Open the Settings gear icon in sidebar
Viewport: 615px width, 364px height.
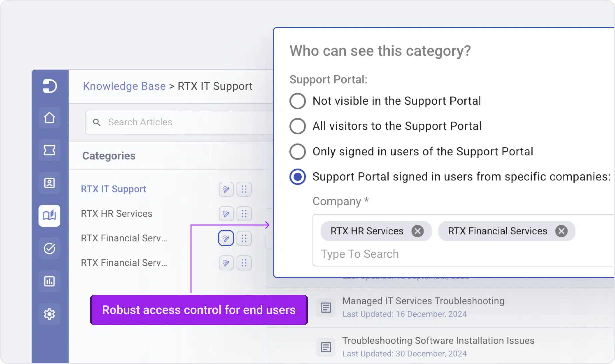pyautogui.click(x=49, y=314)
